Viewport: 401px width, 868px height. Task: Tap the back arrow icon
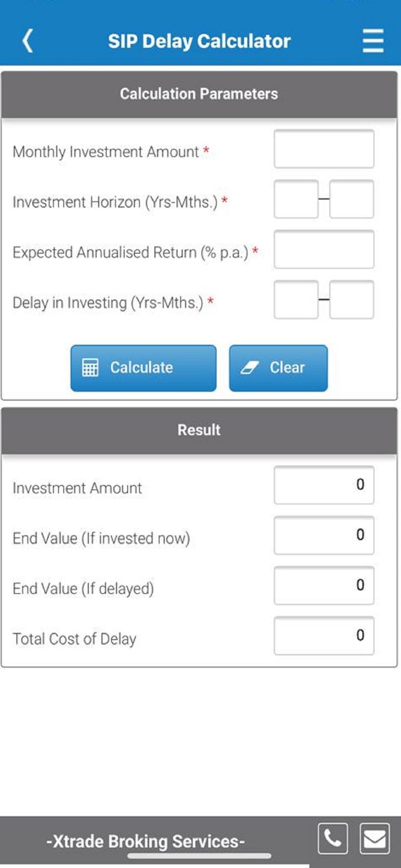point(28,41)
